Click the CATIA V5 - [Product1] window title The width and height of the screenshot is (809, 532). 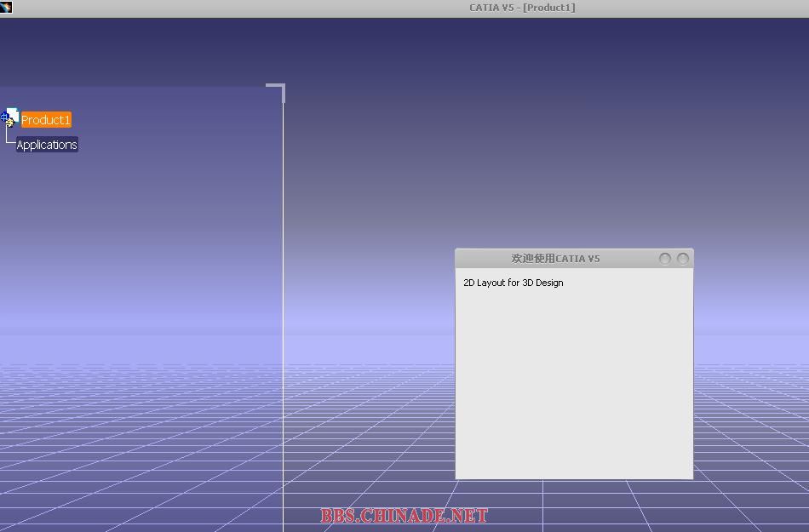[522, 8]
